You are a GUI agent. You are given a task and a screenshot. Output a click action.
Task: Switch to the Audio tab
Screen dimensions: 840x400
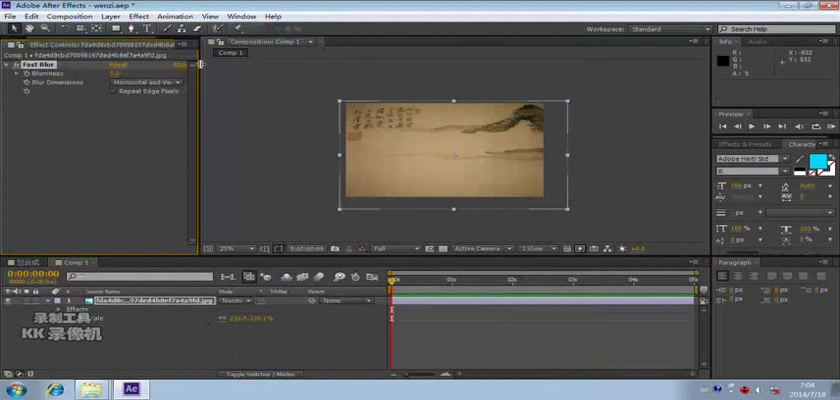pos(757,42)
